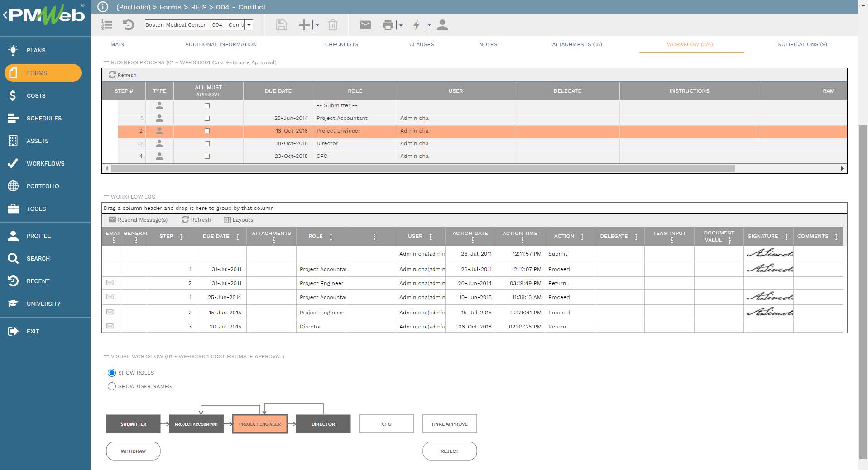Open the Boston Medical Center record dropdown
The image size is (868, 470).
pos(249,25)
